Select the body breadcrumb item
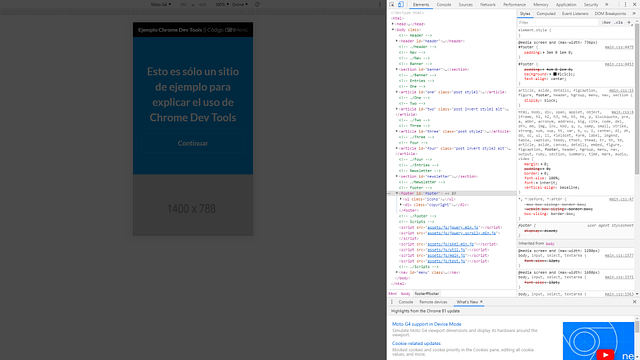Viewport: 640px width, 360px height. click(405, 293)
